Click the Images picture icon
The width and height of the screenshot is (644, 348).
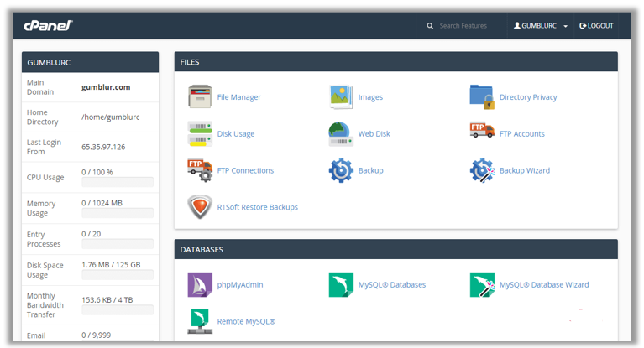[x=341, y=96]
